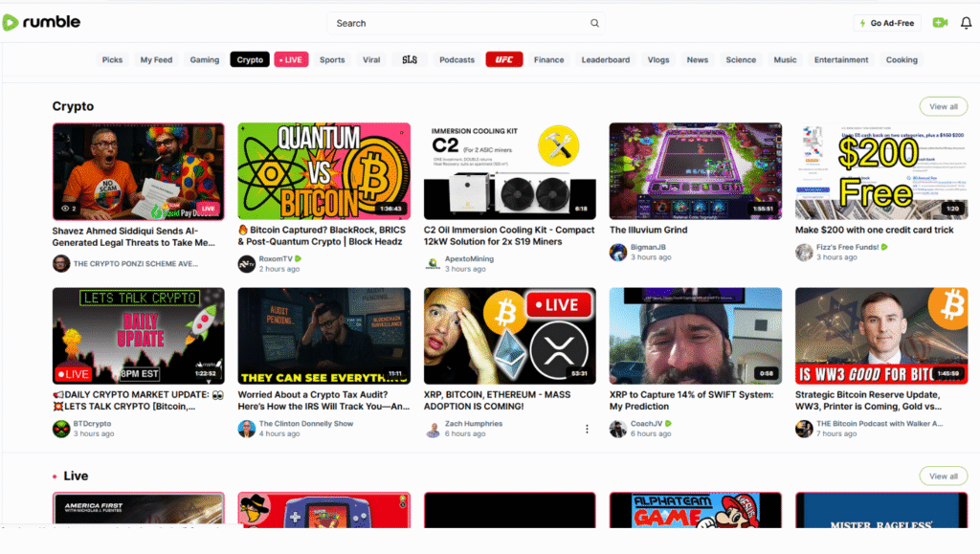Image resolution: width=980 pixels, height=554 pixels.
Task: Open the Finance category
Action: tap(548, 60)
